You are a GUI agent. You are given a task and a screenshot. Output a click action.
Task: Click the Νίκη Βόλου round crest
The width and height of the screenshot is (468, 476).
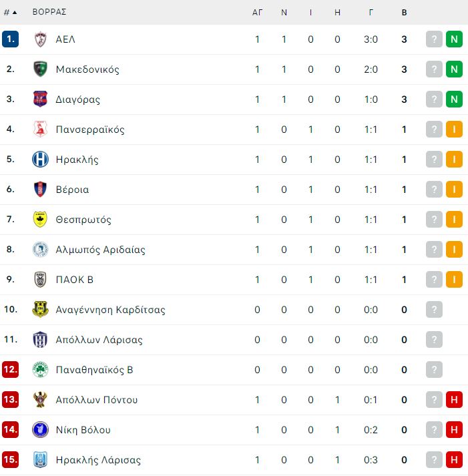tap(40, 430)
